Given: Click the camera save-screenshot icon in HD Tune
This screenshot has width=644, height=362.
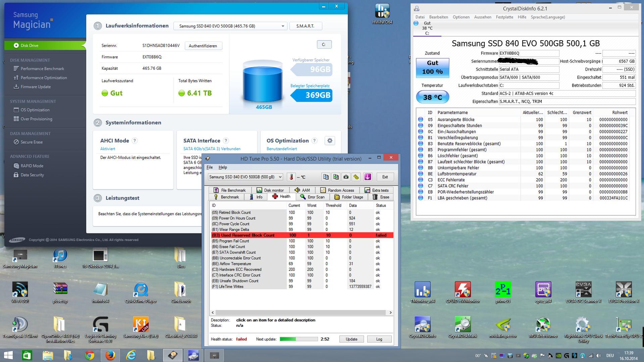Looking at the screenshot, I should (346, 177).
